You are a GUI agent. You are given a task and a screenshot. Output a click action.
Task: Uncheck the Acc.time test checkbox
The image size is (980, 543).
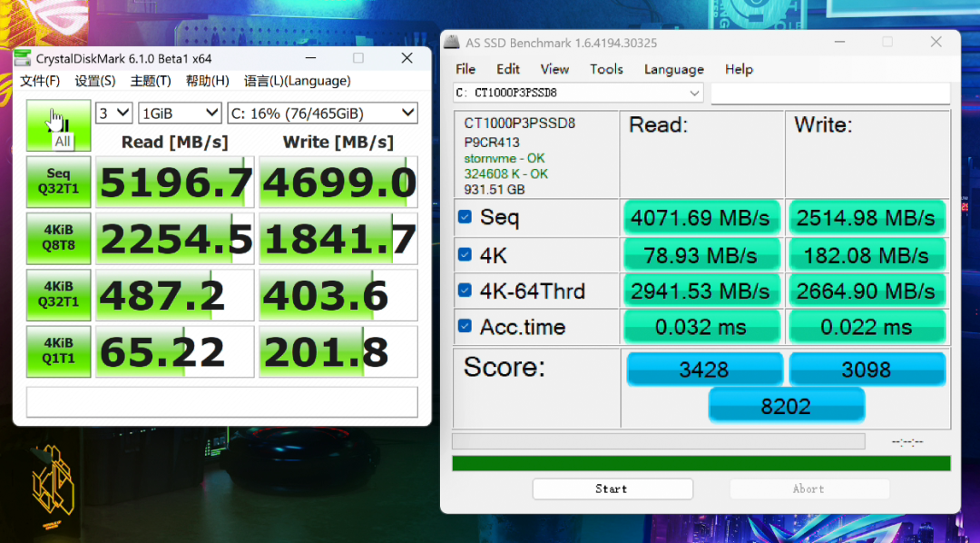coord(465,326)
